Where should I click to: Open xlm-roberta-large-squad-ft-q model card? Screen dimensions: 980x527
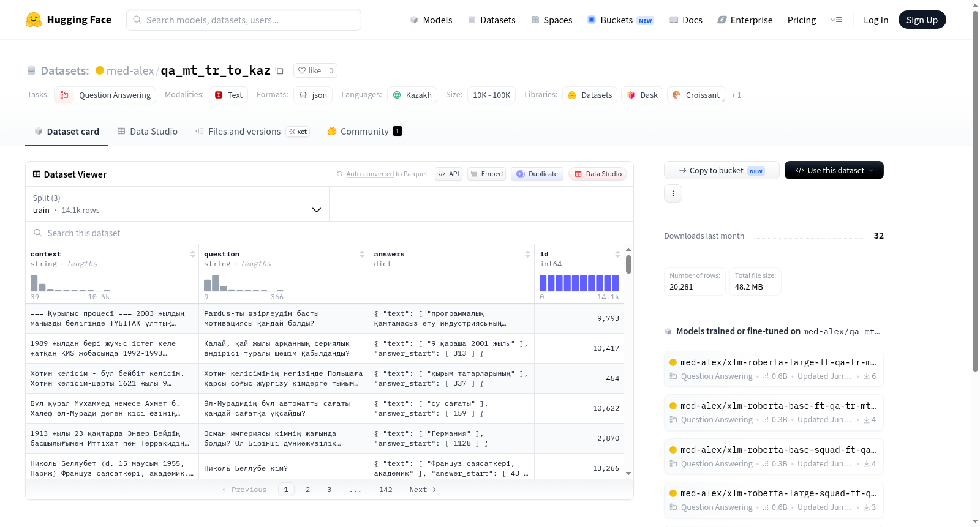click(774, 499)
